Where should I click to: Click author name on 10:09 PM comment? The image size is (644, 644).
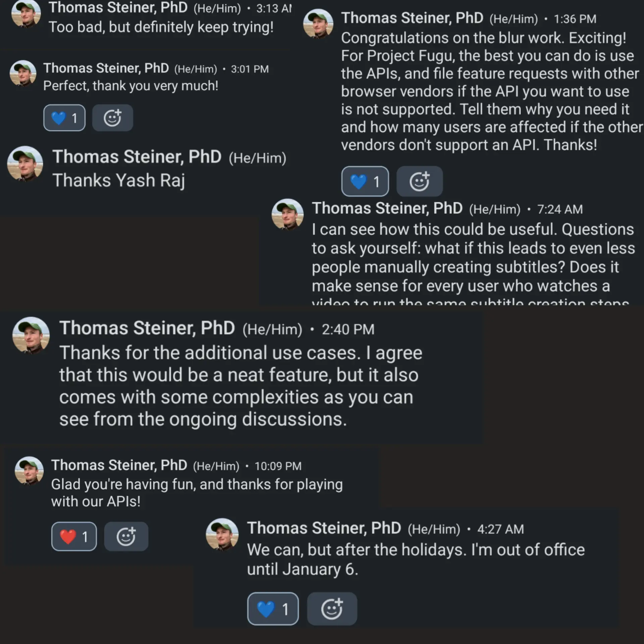click(119, 465)
